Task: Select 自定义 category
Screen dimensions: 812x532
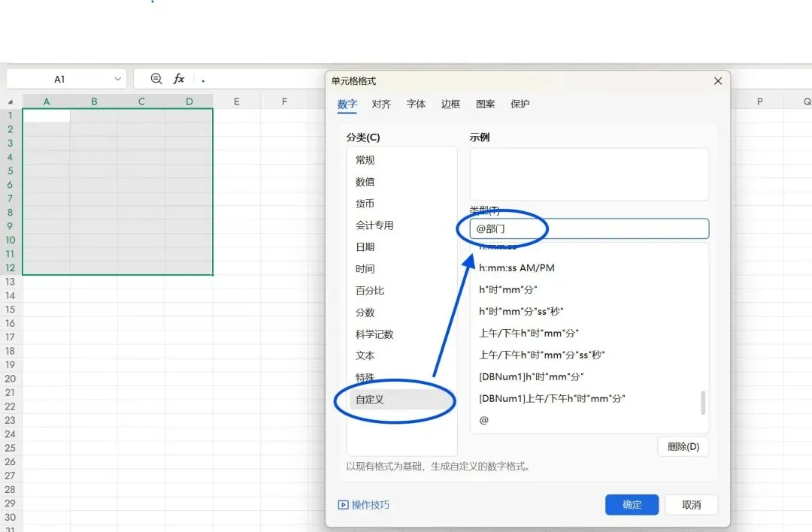Action: (x=401, y=399)
